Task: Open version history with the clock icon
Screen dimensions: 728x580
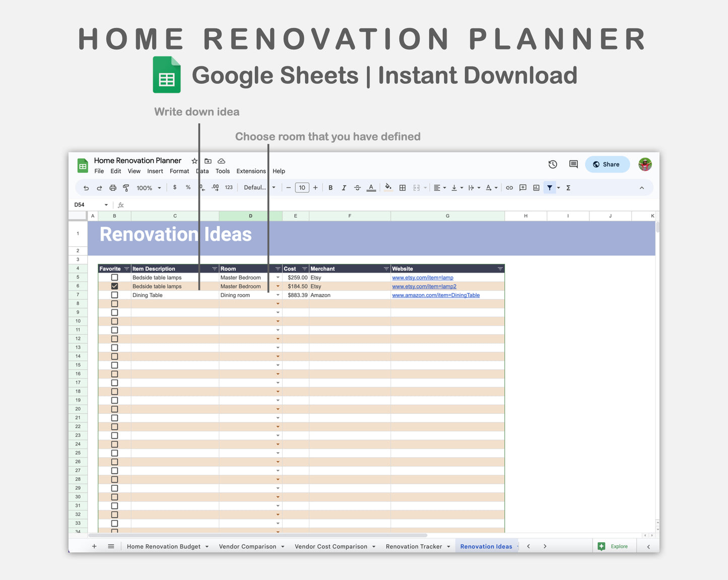Action: (x=553, y=164)
